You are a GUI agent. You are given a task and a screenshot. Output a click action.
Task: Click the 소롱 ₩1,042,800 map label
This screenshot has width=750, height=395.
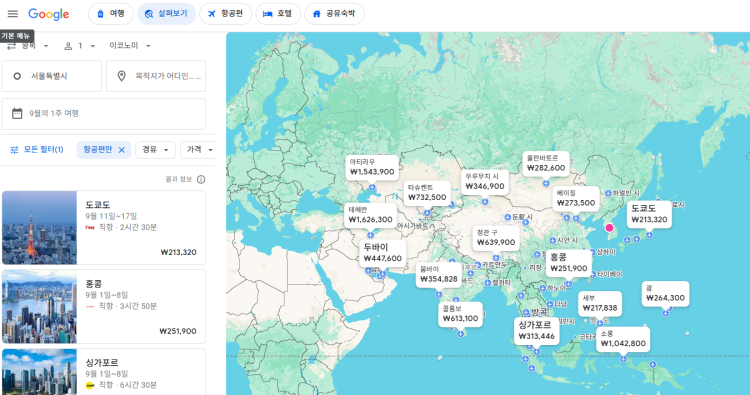623,339
